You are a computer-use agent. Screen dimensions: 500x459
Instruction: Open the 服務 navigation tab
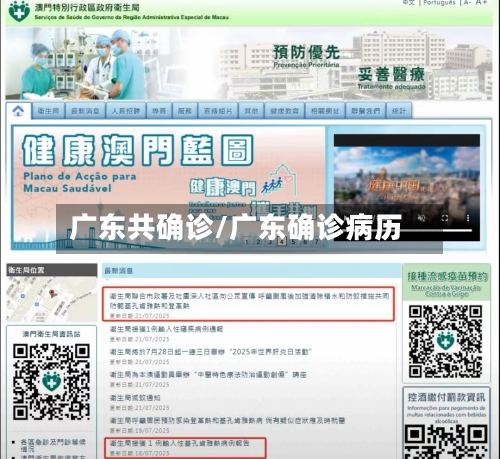pos(185,111)
